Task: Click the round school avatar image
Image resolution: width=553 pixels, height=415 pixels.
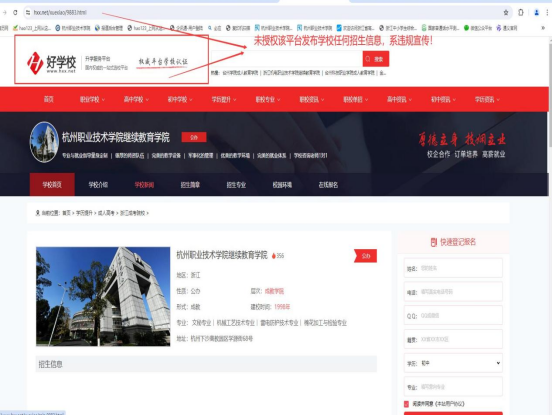Action: (44, 142)
